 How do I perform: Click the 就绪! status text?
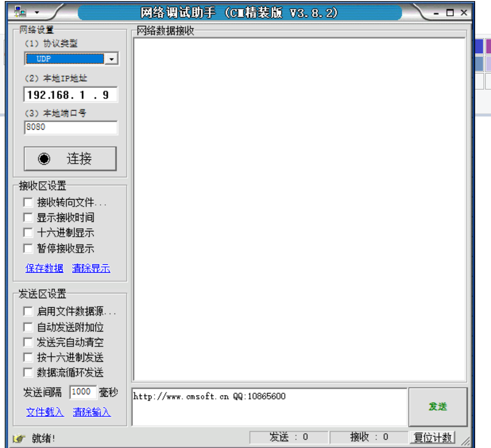[x=43, y=438]
